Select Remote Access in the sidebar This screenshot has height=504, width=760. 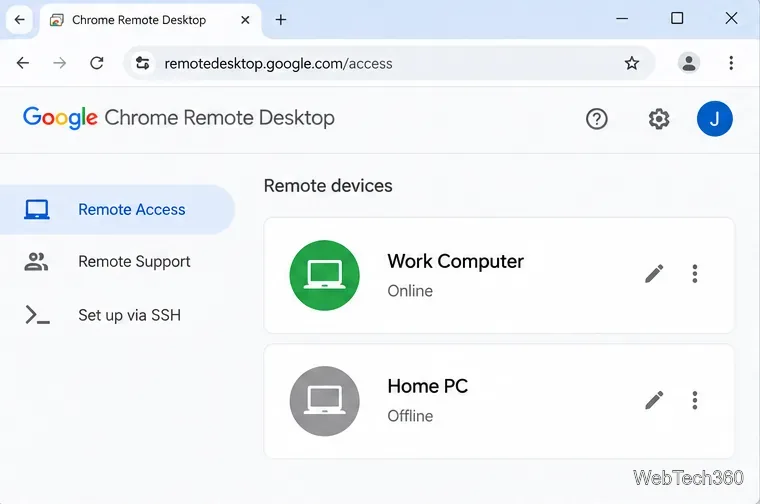117,209
